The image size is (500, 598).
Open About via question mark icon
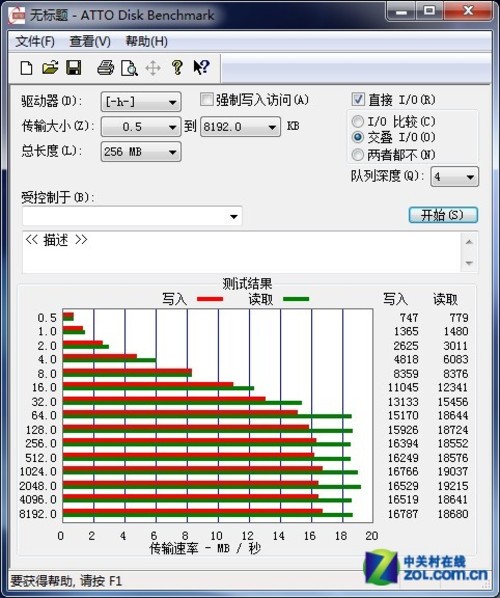177,68
